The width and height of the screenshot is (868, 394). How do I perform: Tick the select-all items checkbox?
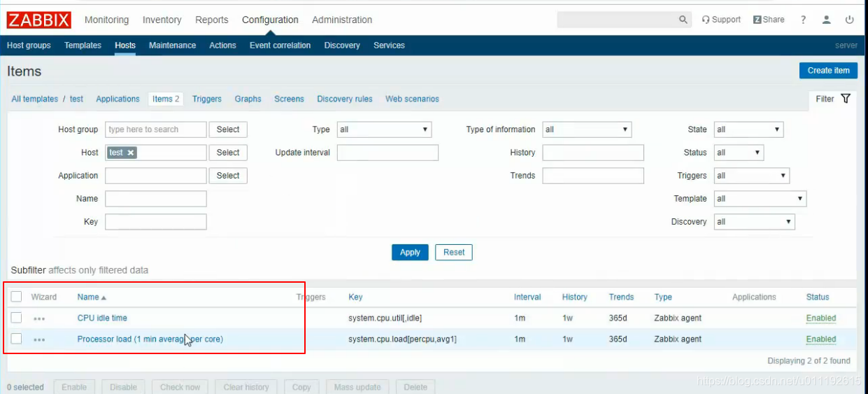coord(16,297)
